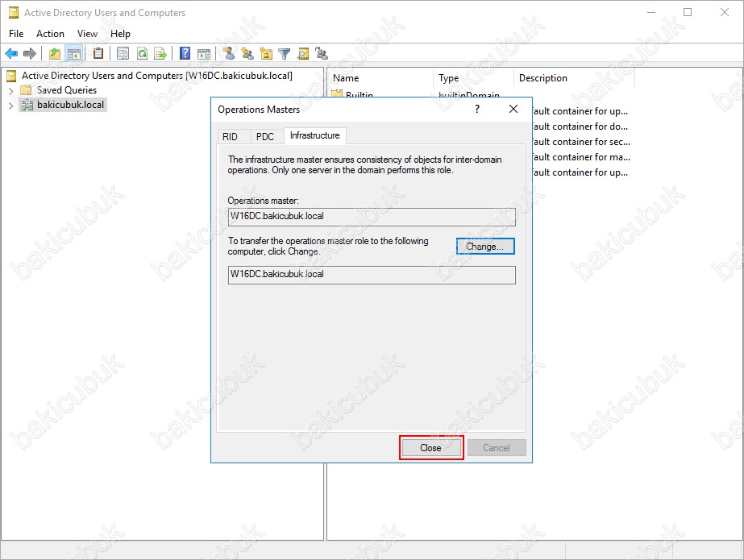Image resolution: width=744 pixels, height=560 pixels.
Task: Click the Back arrow toolbar icon
Action: coord(11,53)
